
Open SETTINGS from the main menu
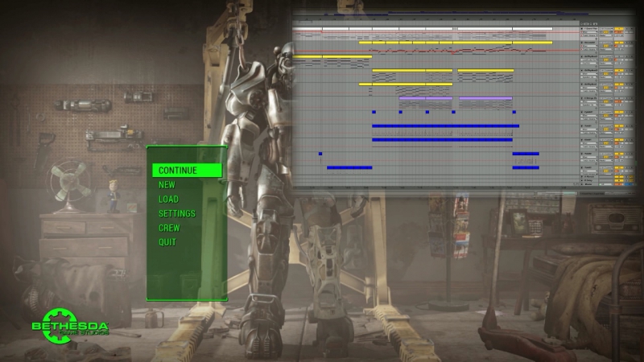click(x=177, y=214)
